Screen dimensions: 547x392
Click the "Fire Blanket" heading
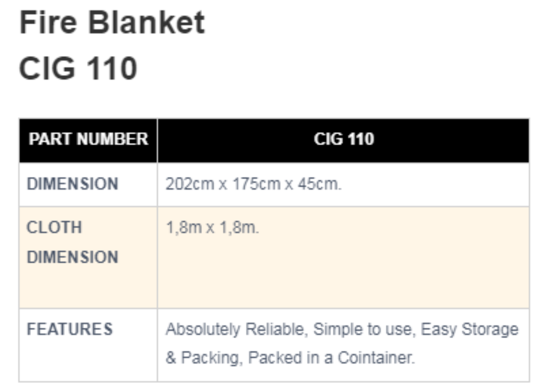click(x=112, y=23)
